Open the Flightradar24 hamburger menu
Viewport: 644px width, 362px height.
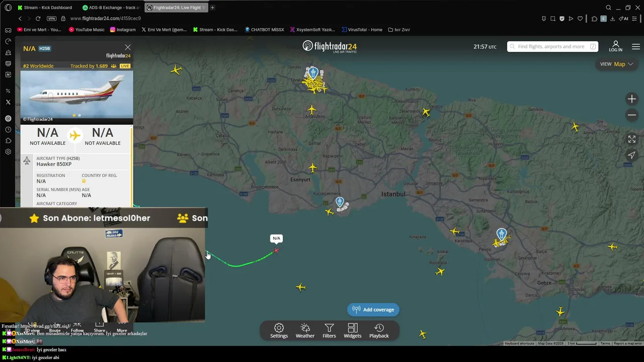[x=636, y=47]
